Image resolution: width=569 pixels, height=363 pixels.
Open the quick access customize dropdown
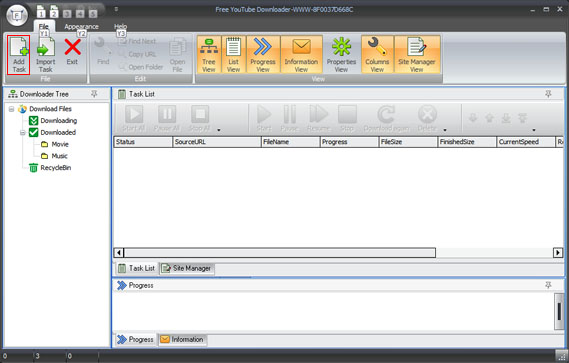116,9
